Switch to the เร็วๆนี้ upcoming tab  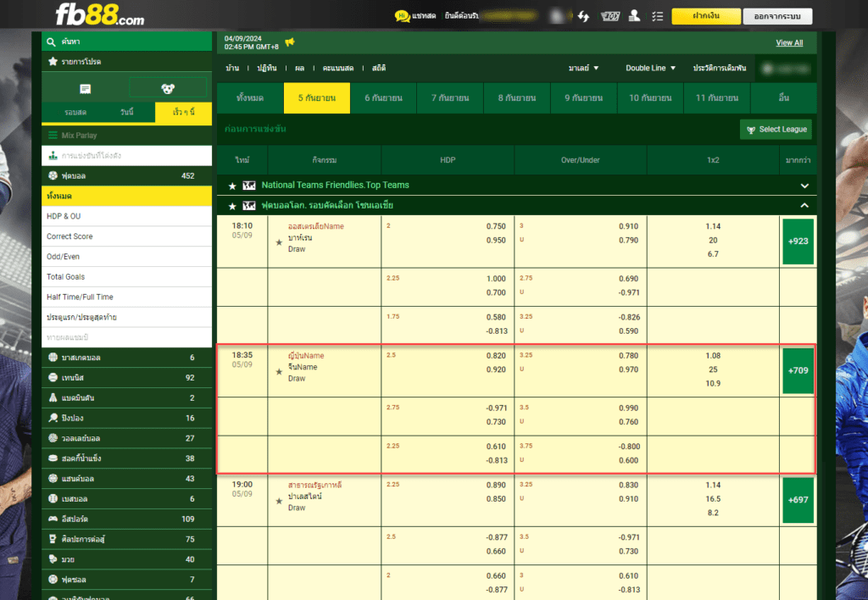click(x=183, y=113)
